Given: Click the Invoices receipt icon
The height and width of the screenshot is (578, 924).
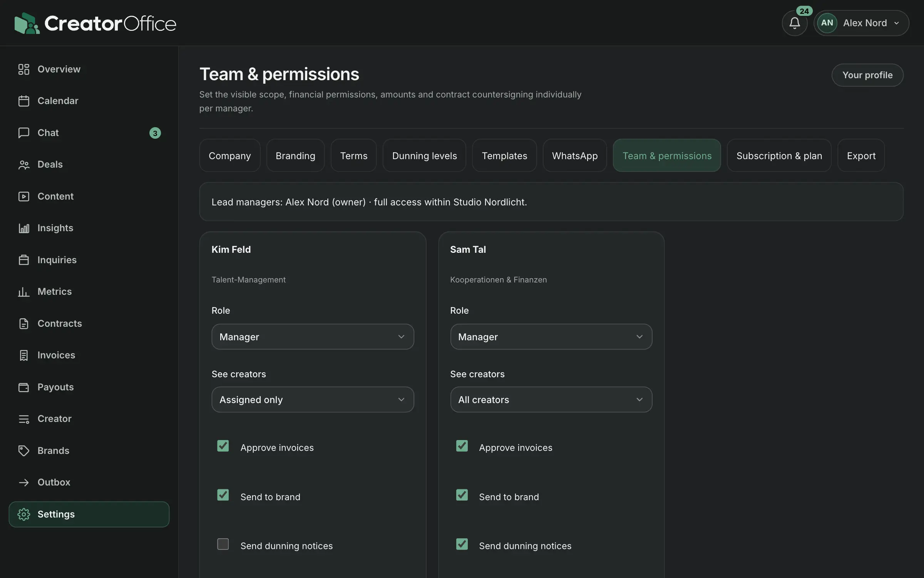Looking at the screenshot, I should click(x=24, y=355).
